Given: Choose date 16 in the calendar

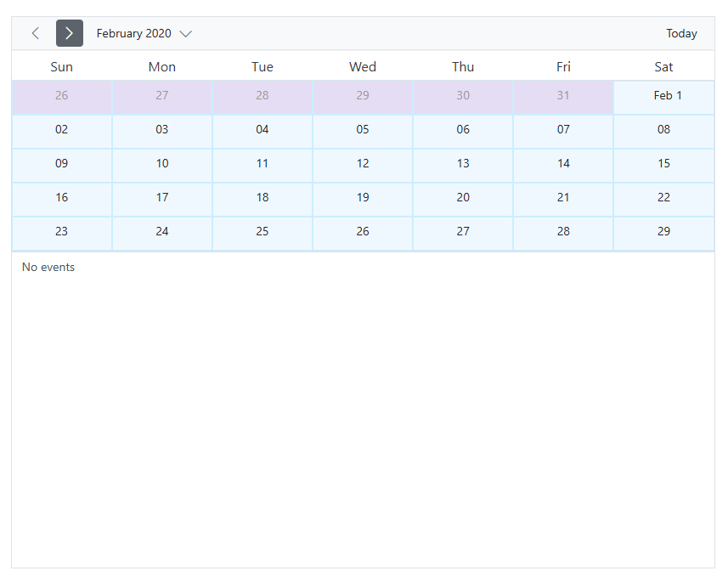Looking at the screenshot, I should point(62,200).
